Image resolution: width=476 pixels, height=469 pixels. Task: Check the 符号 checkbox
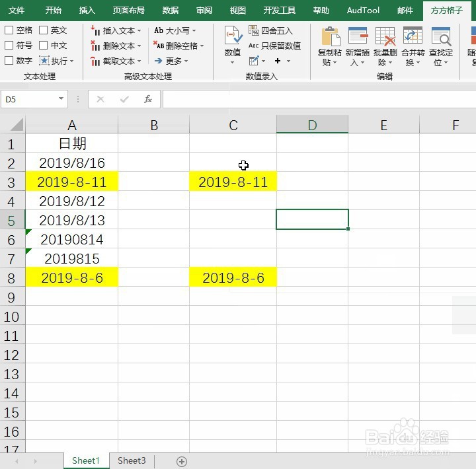pyautogui.click(x=9, y=45)
